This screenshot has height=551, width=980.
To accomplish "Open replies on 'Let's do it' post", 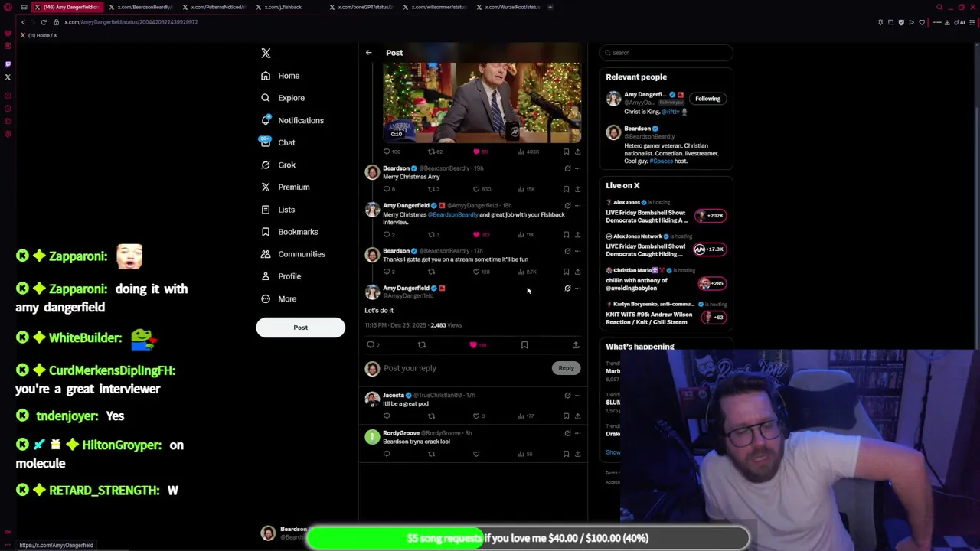I will (371, 345).
